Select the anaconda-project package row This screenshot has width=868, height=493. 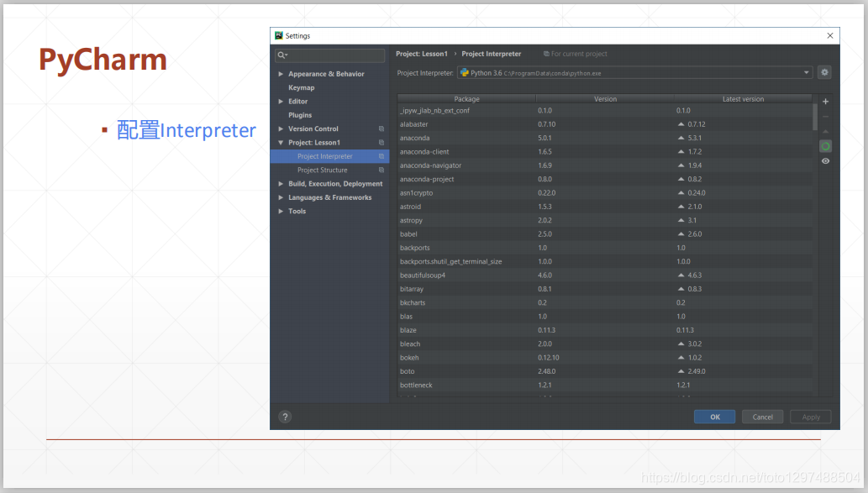click(604, 179)
